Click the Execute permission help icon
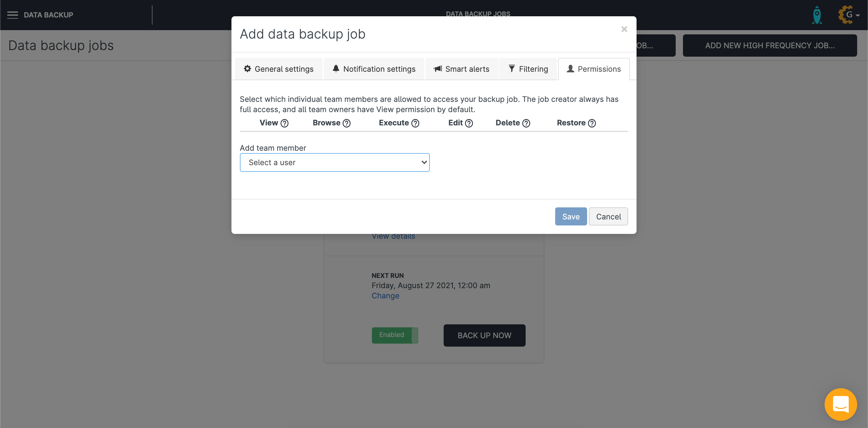Image resolution: width=868 pixels, height=428 pixels. (x=415, y=123)
